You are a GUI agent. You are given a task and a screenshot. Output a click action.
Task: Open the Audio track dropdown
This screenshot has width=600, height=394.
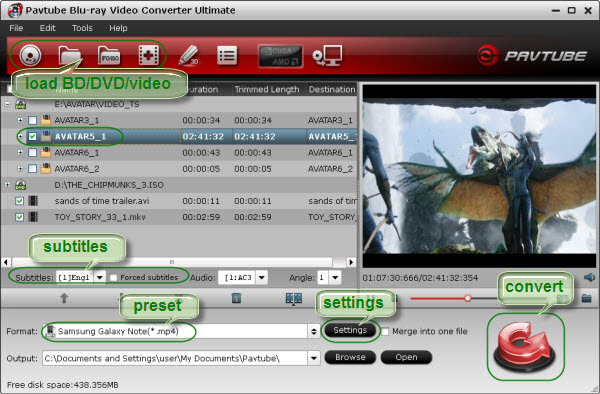point(262,277)
